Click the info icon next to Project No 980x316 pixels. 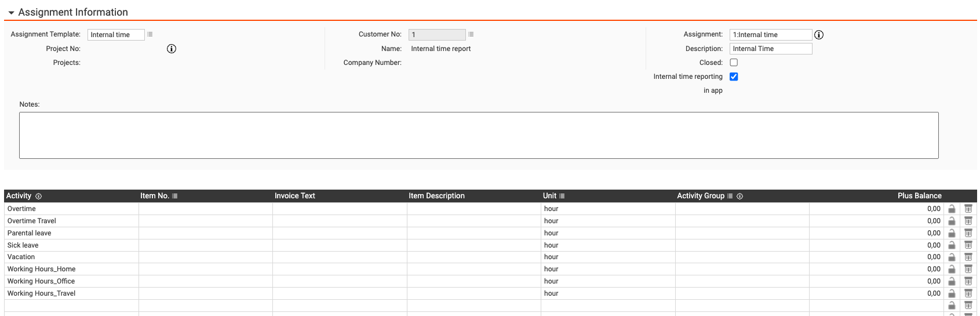(172, 49)
